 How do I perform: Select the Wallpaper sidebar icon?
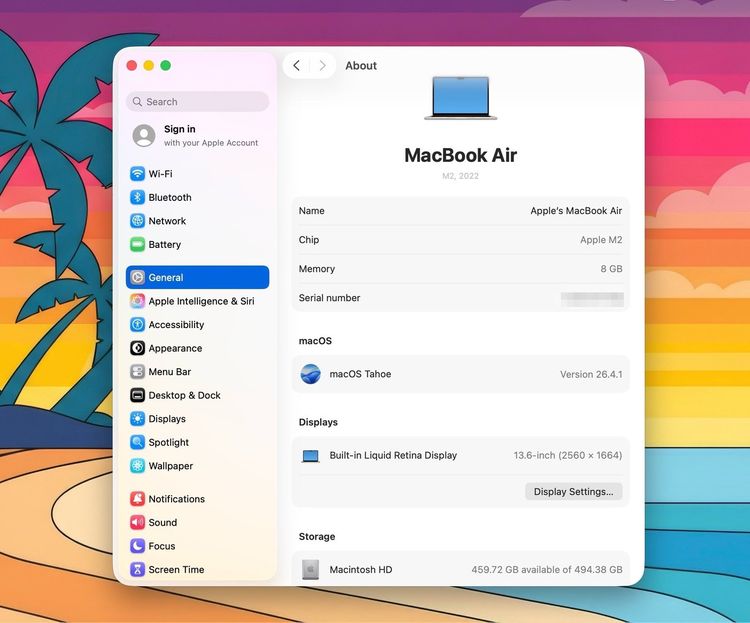(137, 466)
